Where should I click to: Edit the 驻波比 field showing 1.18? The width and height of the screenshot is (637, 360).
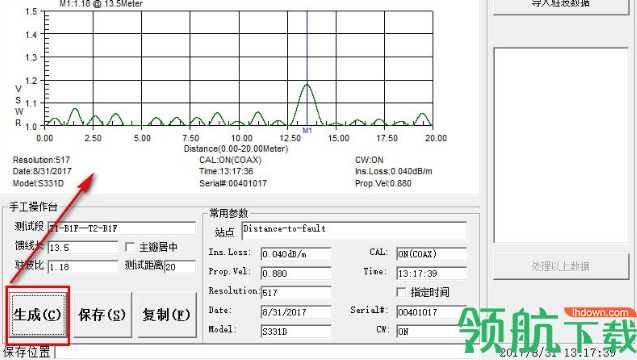click(83, 267)
